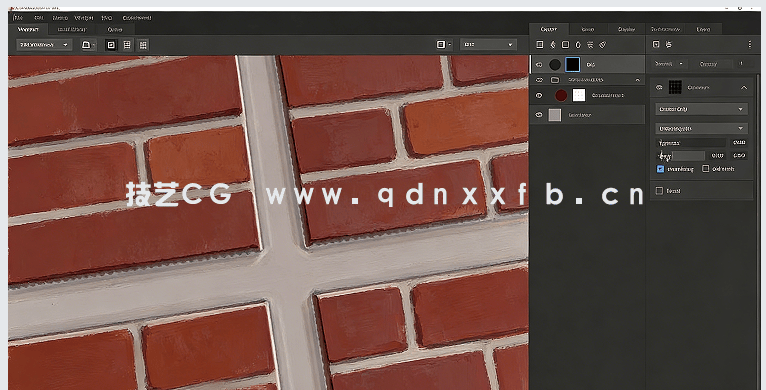Open the File menu
The image size is (766, 390).
click(x=19, y=18)
